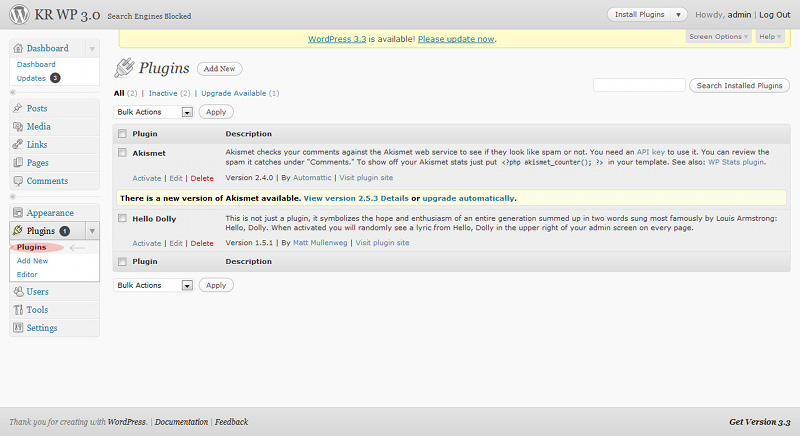The height and width of the screenshot is (436, 800).
Task: Open the top Bulk Actions dropdown
Action: coord(154,112)
